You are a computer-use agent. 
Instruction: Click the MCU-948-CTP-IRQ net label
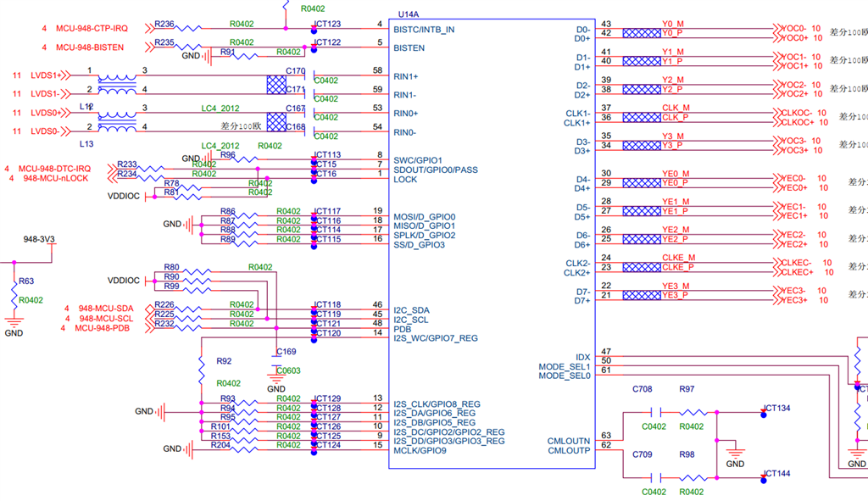coord(92,28)
